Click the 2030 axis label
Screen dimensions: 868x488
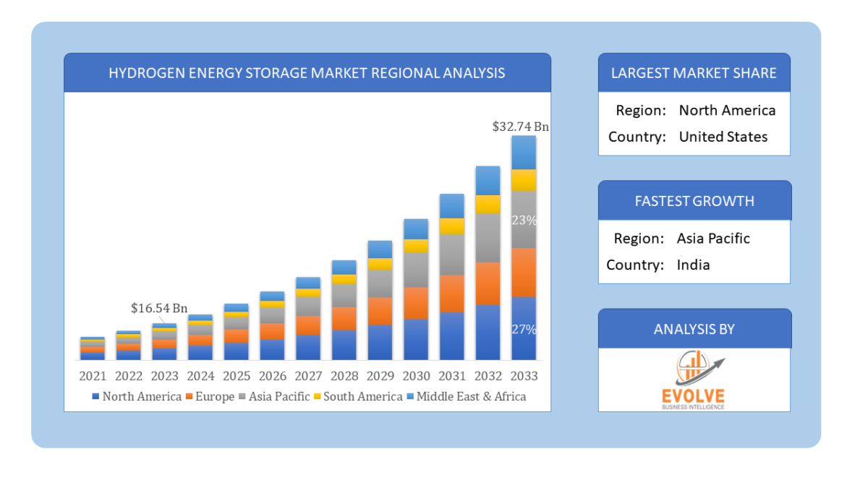point(416,377)
